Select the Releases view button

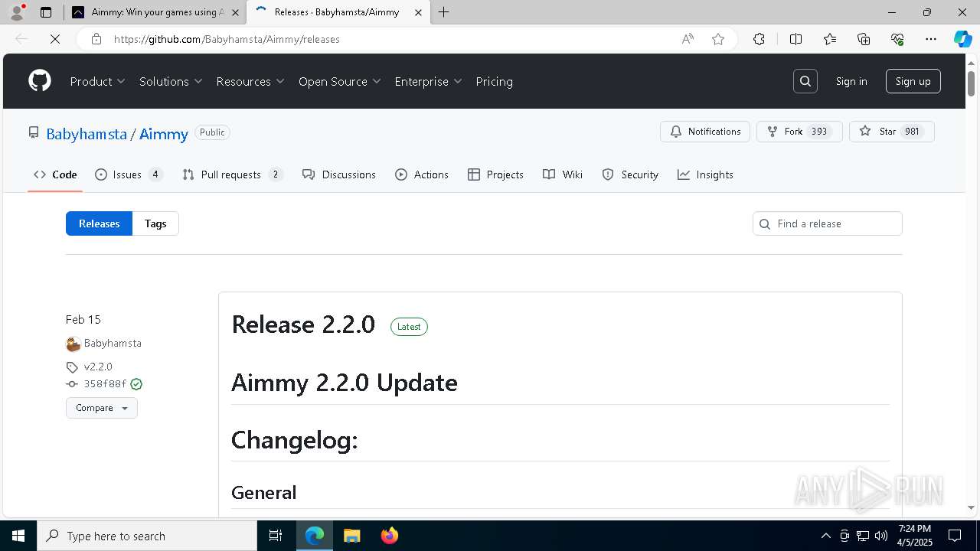click(100, 223)
